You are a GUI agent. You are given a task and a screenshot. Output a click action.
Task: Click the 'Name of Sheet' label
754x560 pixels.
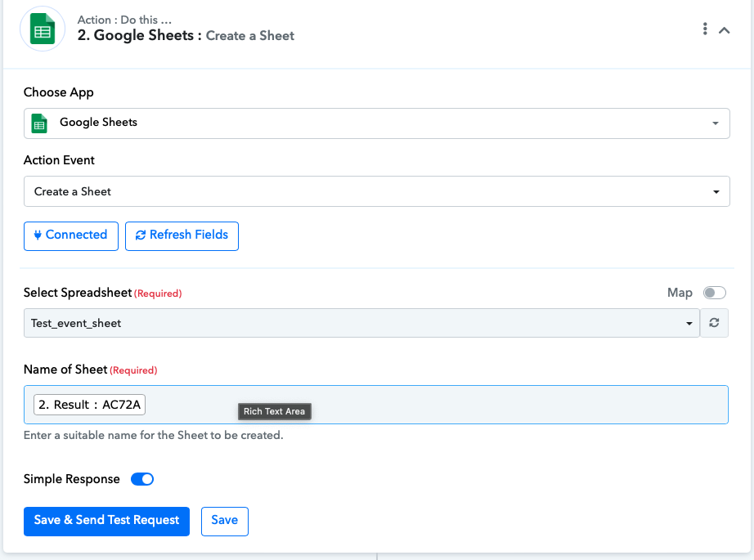[65, 370]
